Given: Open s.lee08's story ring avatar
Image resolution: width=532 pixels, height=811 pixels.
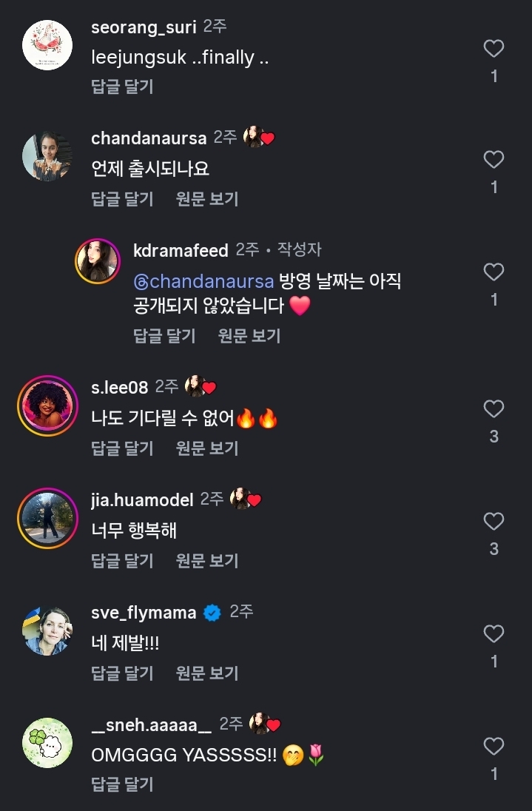Looking at the screenshot, I should (x=47, y=403).
